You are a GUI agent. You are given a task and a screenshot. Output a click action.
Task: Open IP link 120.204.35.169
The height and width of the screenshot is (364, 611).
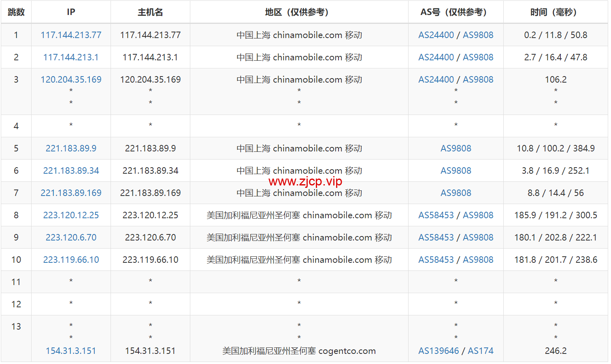point(71,80)
